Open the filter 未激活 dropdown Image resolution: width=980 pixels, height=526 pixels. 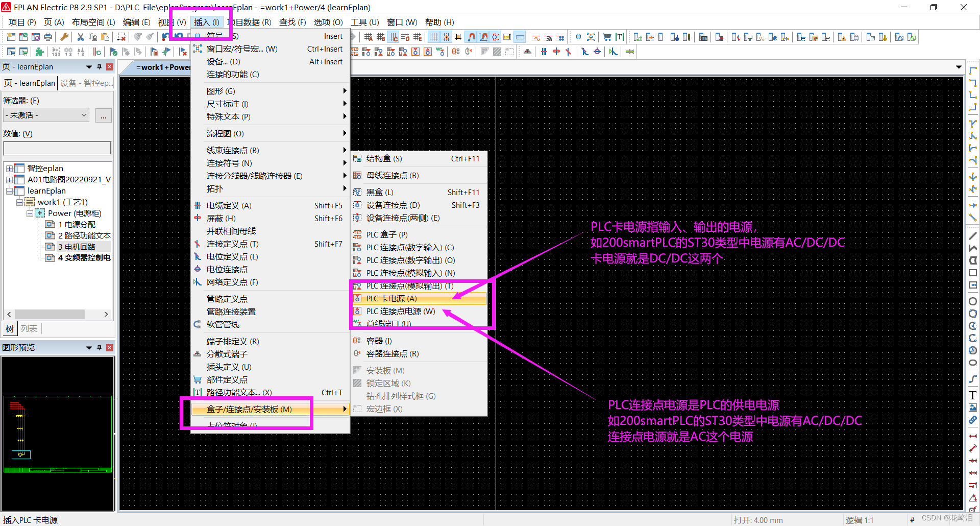point(46,115)
